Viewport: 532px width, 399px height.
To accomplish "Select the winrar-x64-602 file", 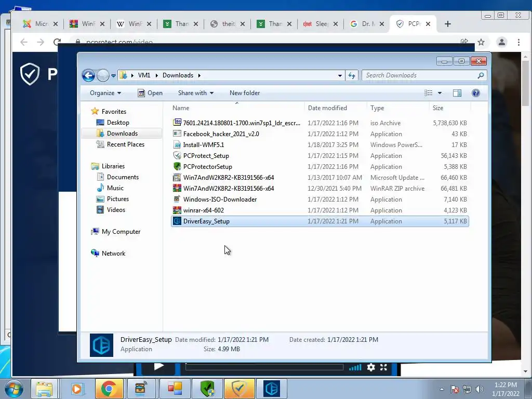I will [320, 210].
